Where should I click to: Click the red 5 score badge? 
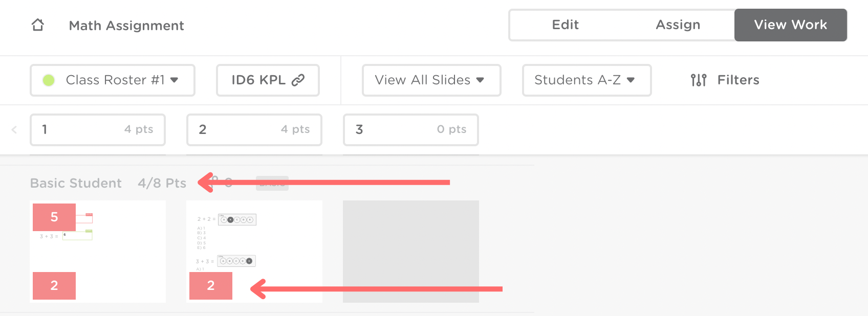pos(54,217)
